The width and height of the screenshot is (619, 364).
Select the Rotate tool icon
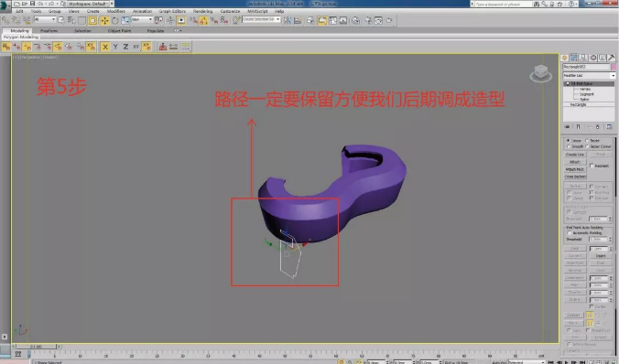pyautogui.click(x=114, y=20)
